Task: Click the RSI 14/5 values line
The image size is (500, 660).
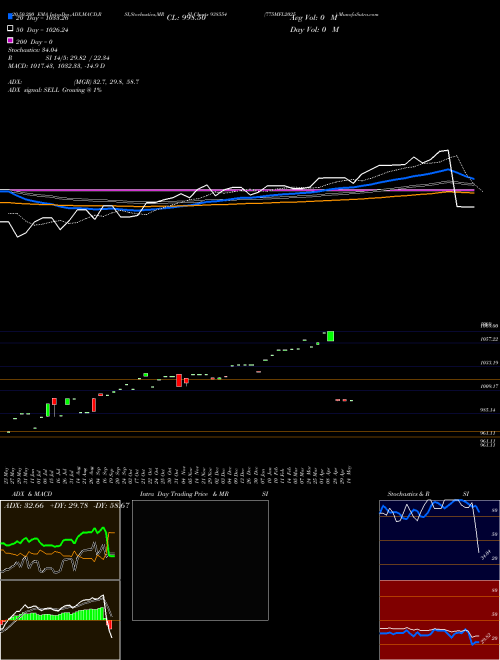Action: coord(59,58)
